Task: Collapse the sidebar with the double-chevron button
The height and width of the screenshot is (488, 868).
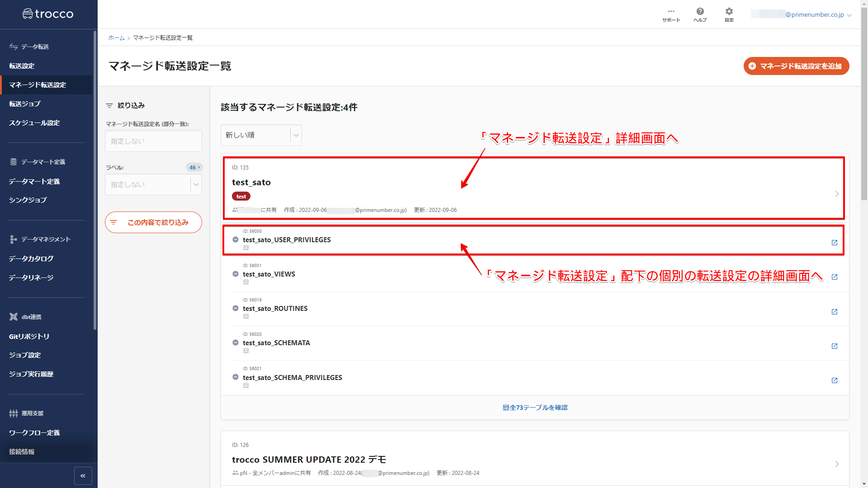Action: point(83,475)
